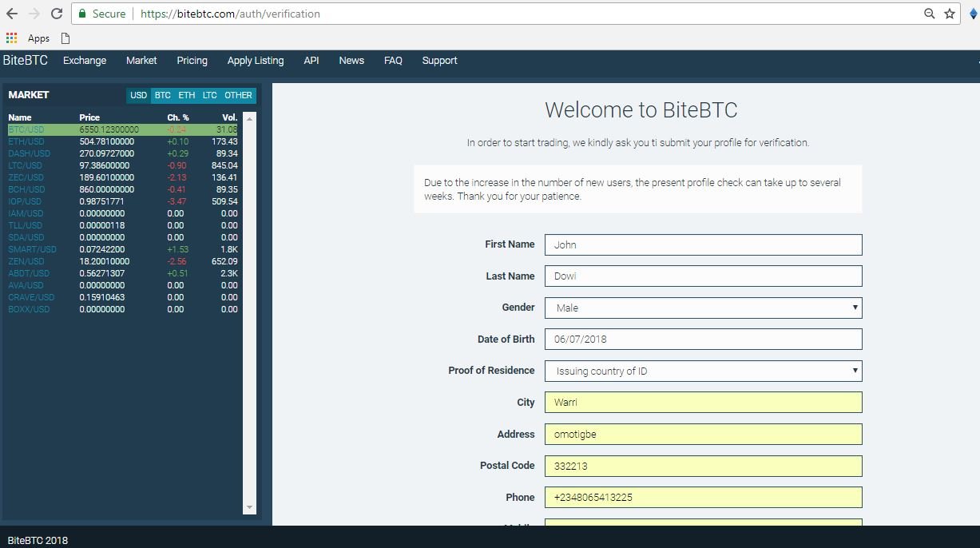Click the zoom magnifier icon in address bar

tap(929, 14)
